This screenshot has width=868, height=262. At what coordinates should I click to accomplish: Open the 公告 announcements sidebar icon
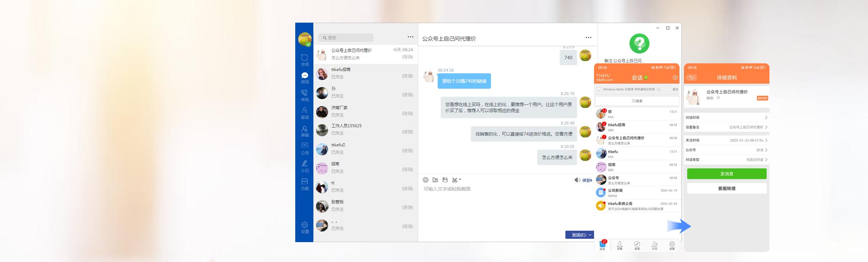click(x=305, y=148)
